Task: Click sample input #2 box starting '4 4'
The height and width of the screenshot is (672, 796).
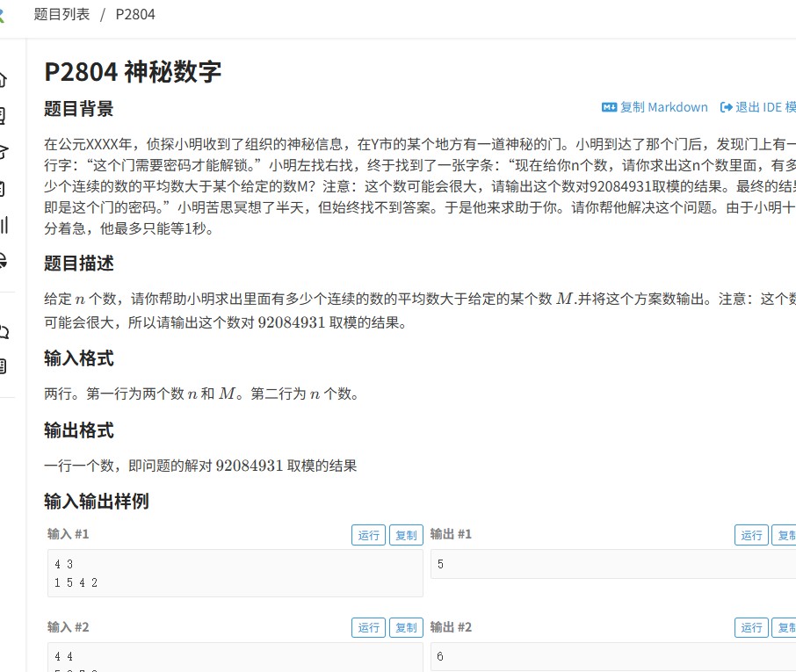Action: click(x=235, y=657)
